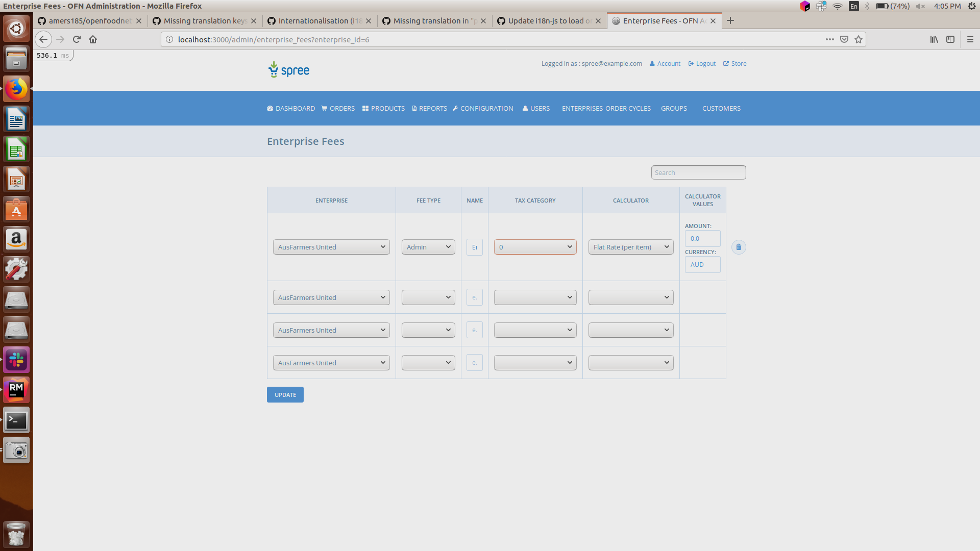Open the first row's Tax Category dropdown
The width and height of the screenshot is (980, 551).
tap(535, 247)
